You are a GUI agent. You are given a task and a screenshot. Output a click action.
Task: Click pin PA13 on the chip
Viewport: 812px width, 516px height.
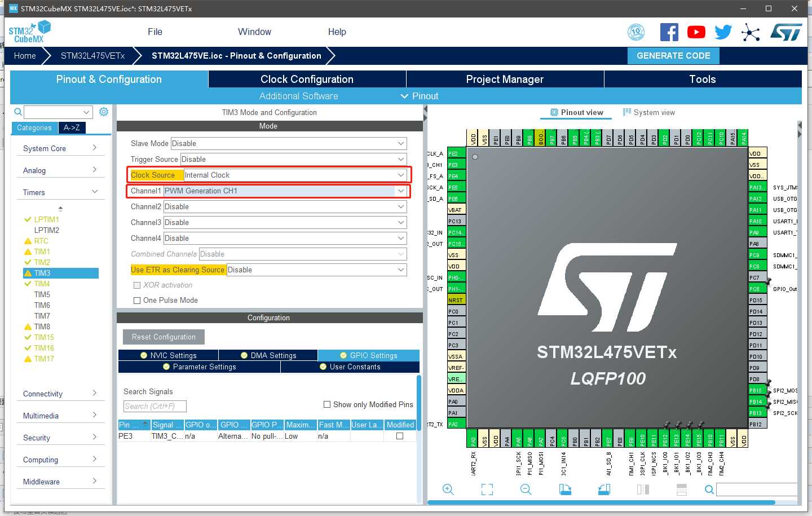757,187
